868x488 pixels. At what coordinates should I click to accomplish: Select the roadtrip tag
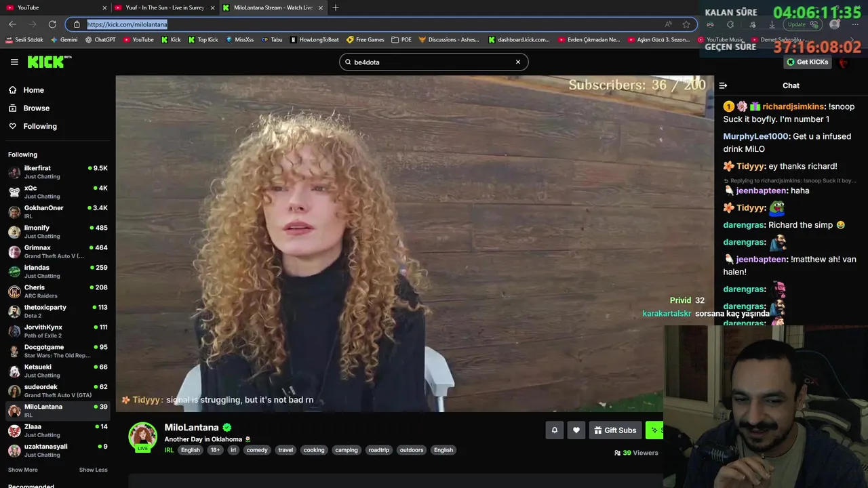pos(379,450)
